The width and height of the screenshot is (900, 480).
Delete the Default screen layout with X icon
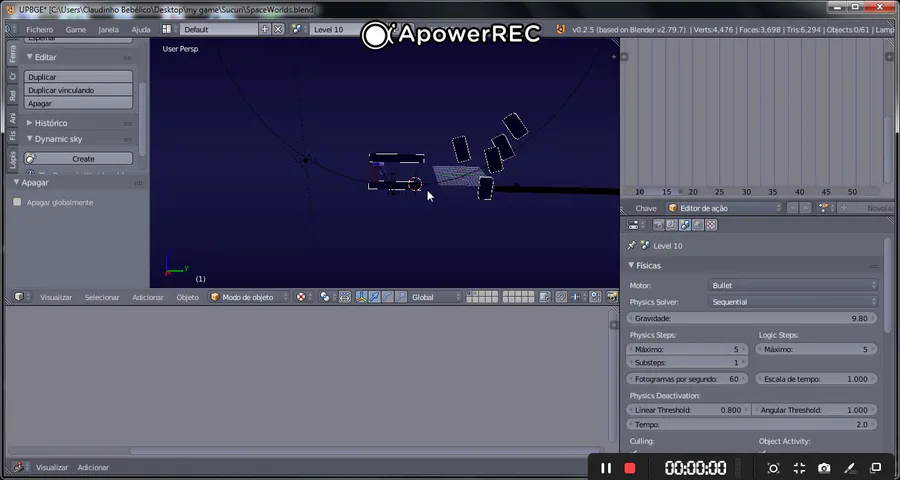(x=278, y=29)
